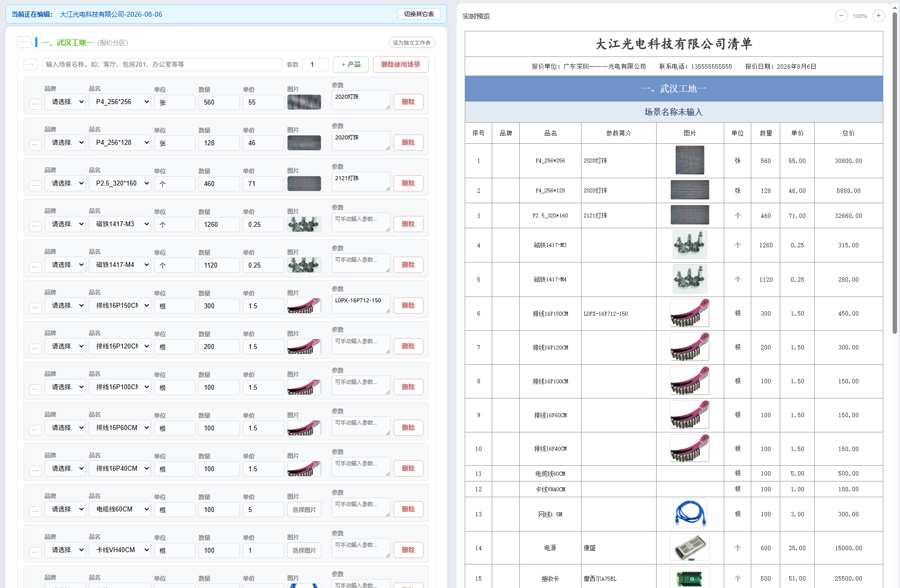Open the ellipsis handle of 磁铁1417-M3 row
The width and height of the screenshot is (900, 588).
pyautogui.click(x=35, y=226)
